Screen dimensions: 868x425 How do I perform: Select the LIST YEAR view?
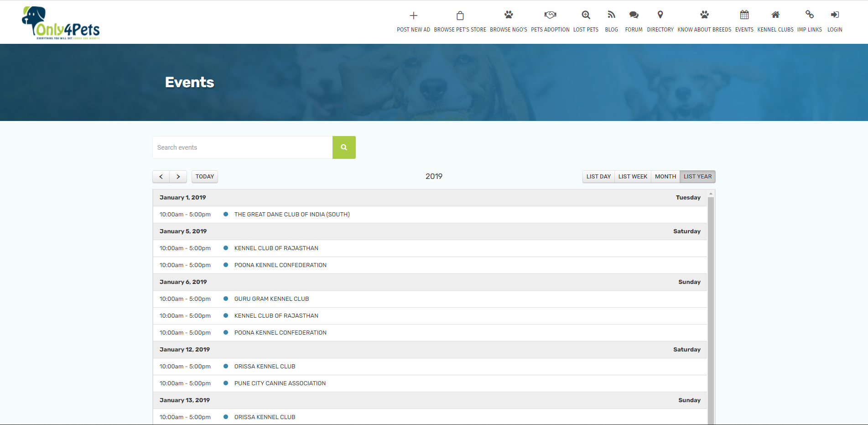pos(697,177)
